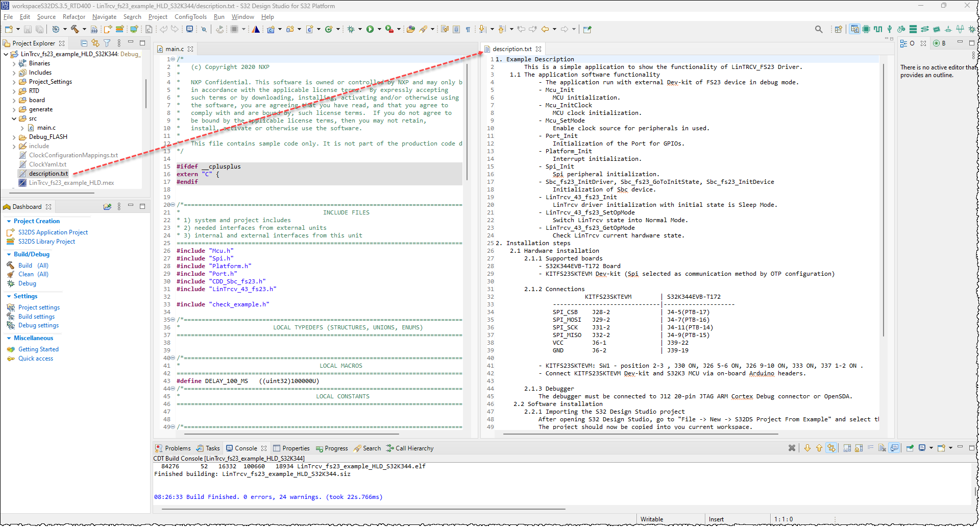Open the dropdown arrow beside the Run icon
This screenshot has width=980, height=527.
(379, 29)
